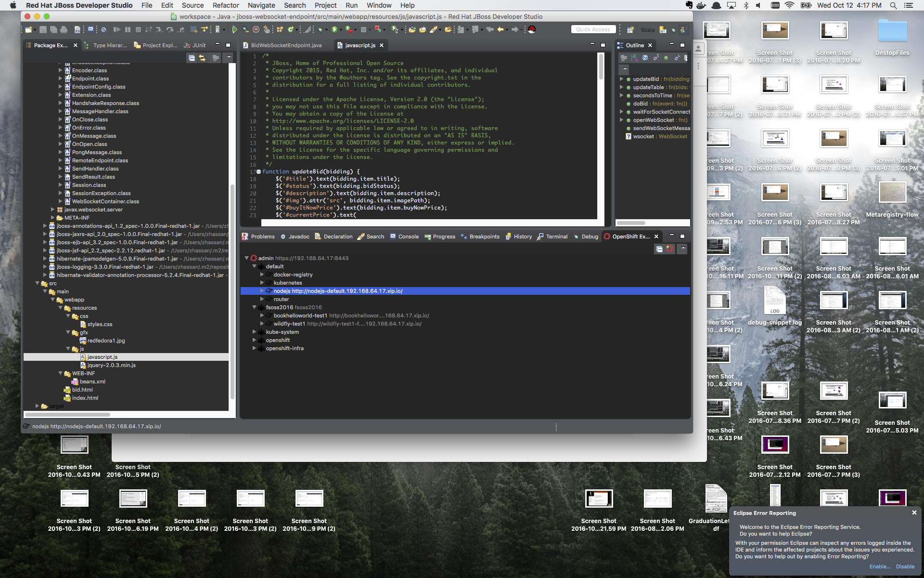Viewport: 924px width, 578px height.
Task: Click the Quick Access search field
Action: coord(592,30)
